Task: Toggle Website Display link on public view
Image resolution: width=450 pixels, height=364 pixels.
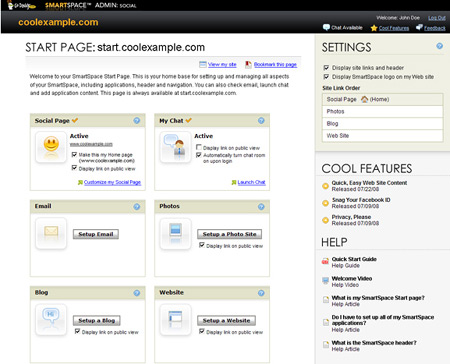Action: click(x=202, y=331)
